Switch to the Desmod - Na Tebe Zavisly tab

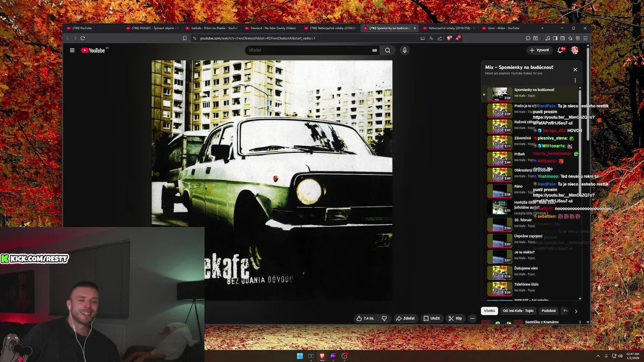(x=271, y=28)
